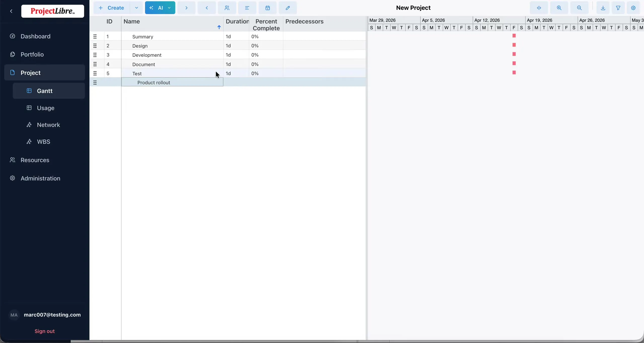
Task: Grab the drag handle of Design row
Action: point(95,46)
